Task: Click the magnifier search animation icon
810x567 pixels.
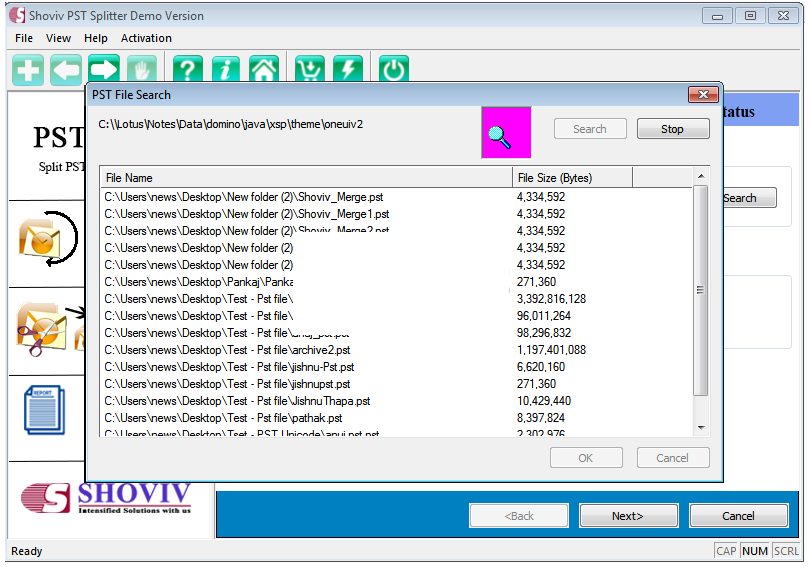Action: pos(506,133)
